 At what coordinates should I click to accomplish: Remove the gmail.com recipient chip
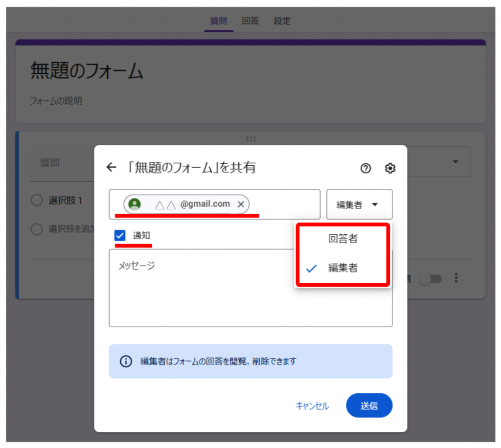[x=241, y=204]
